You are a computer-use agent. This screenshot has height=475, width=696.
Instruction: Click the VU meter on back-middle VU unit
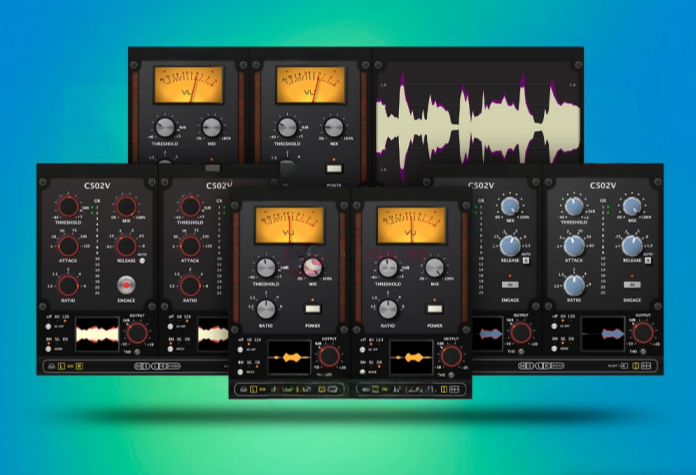(x=311, y=85)
